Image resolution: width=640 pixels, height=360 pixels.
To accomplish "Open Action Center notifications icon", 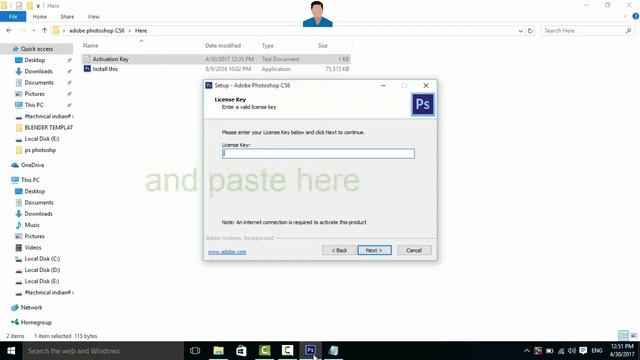I will (x=583, y=351).
